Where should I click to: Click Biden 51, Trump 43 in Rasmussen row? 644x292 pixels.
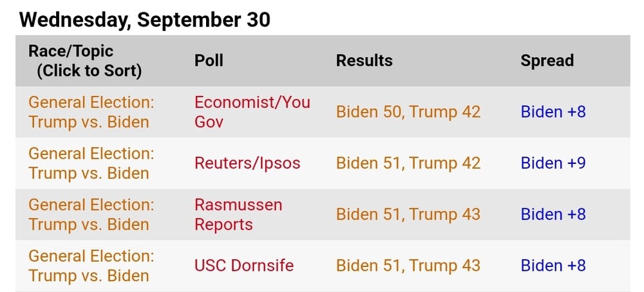pyautogui.click(x=408, y=214)
